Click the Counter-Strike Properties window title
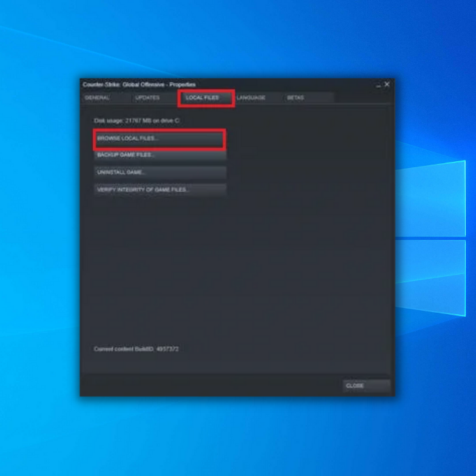The width and height of the screenshot is (476, 476). pos(139,84)
